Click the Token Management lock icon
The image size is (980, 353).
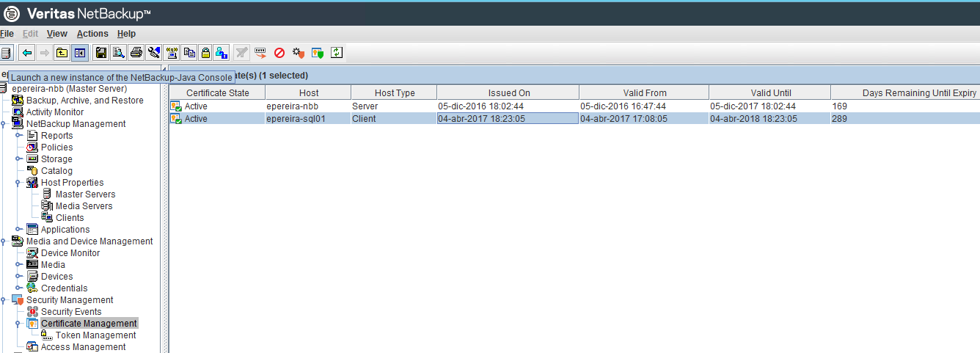[48, 335]
